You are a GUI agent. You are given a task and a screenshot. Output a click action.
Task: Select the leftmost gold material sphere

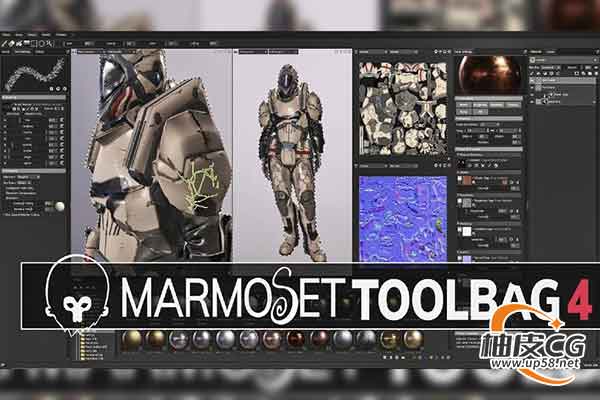click(131, 341)
